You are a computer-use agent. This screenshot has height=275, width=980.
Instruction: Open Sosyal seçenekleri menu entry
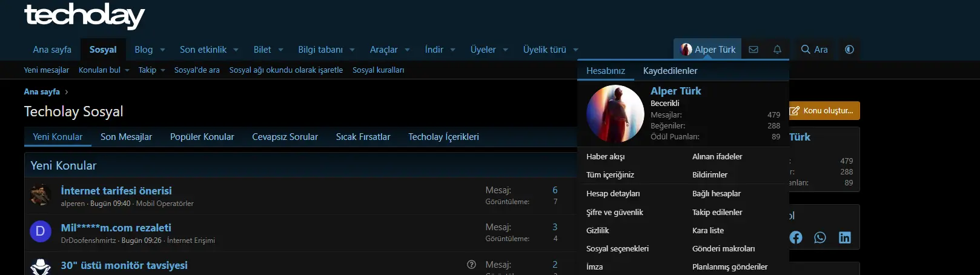coord(617,249)
